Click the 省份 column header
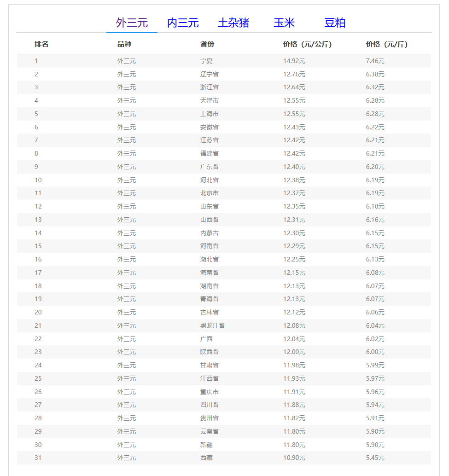Viewport: 449px width, 476px height. pos(207,44)
